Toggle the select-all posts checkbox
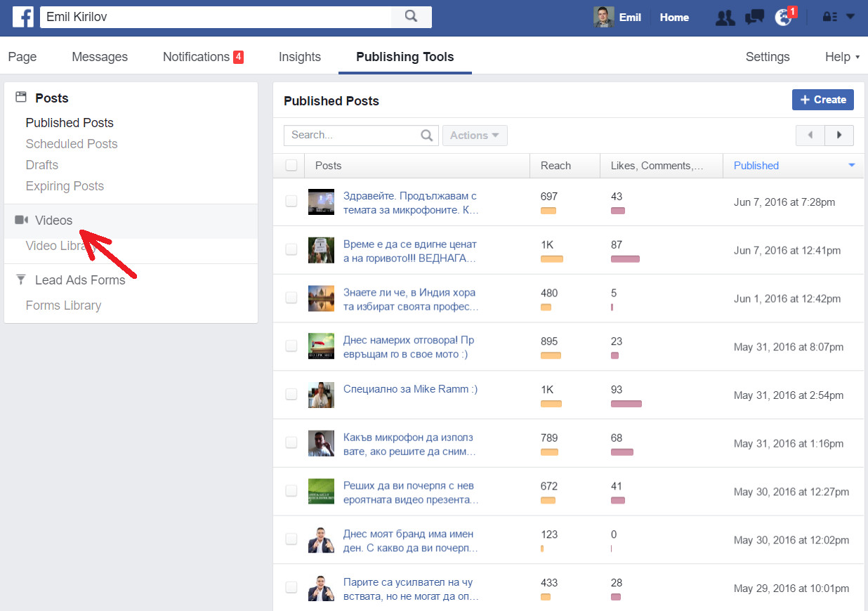Viewport: 868px width, 611px height. click(x=291, y=166)
